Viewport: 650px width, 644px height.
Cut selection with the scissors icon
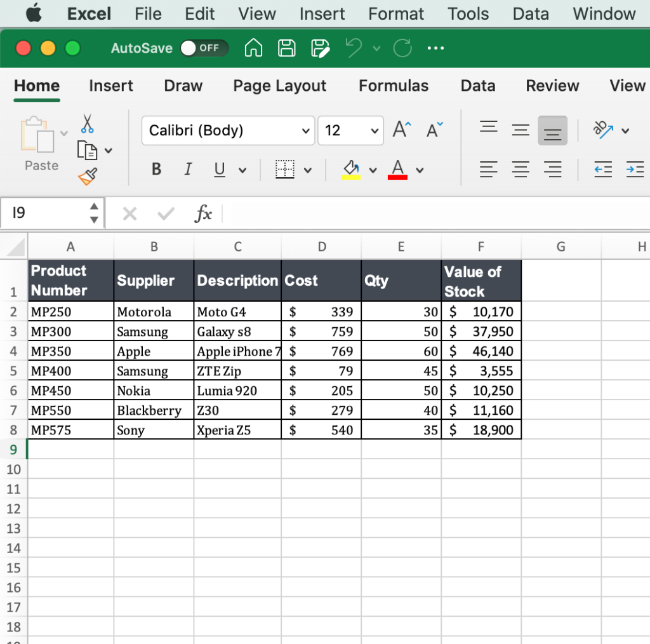tap(87, 123)
